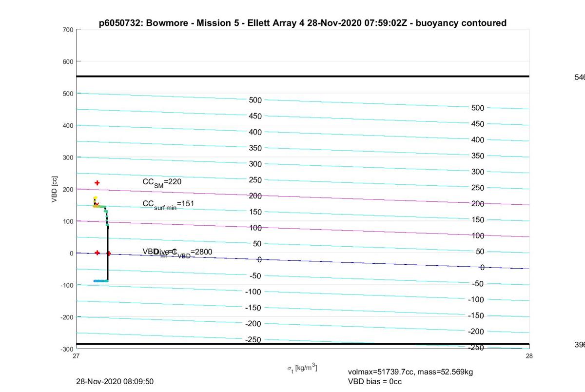Image resolution: width=585 pixels, height=392 pixels.
Task: Click the "VBD bias = 0cc" text
Action: pyautogui.click(x=375, y=381)
